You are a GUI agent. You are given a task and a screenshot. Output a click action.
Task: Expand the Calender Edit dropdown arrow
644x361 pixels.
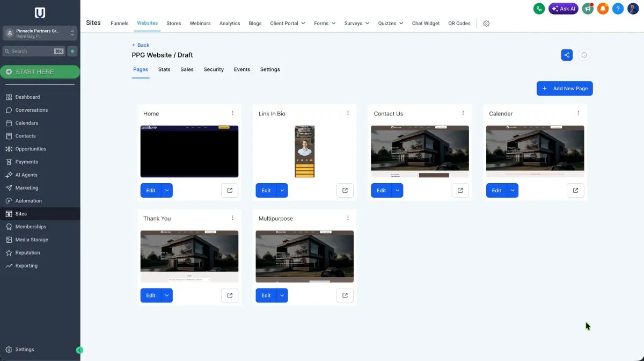pos(513,190)
